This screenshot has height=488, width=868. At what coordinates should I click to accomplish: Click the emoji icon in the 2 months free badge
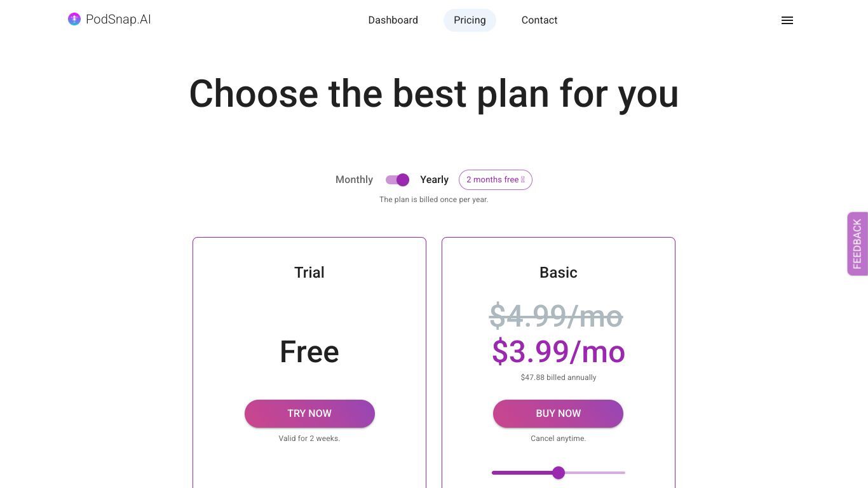[x=523, y=180]
